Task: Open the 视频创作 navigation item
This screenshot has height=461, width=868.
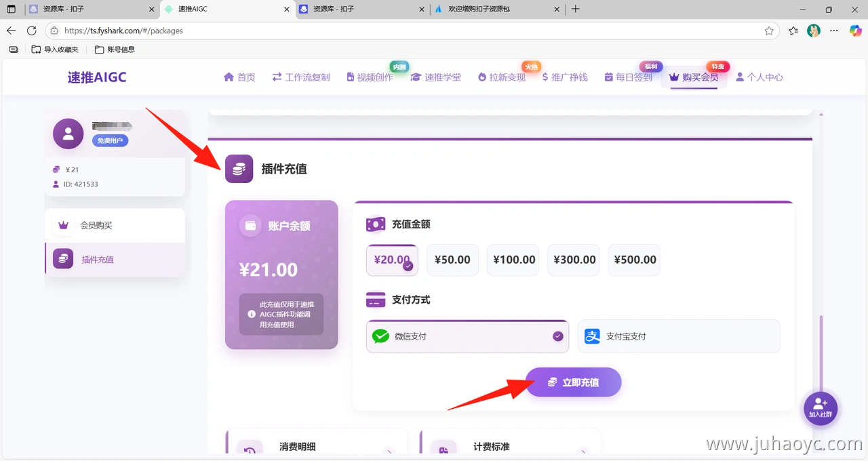Action: pyautogui.click(x=370, y=77)
